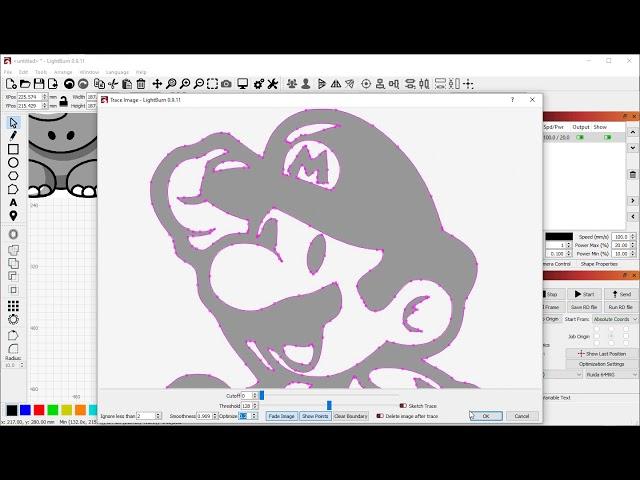The width and height of the screenshot is (640, 480).
Task: Toggle the aspect ratio lock icon
Action: click(63, 101)
